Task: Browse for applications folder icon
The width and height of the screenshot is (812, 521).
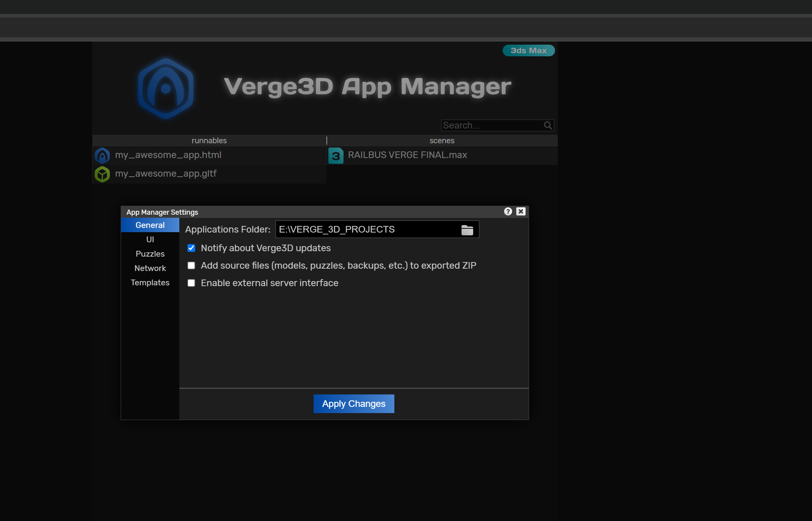Action: (x=467, y=230)
